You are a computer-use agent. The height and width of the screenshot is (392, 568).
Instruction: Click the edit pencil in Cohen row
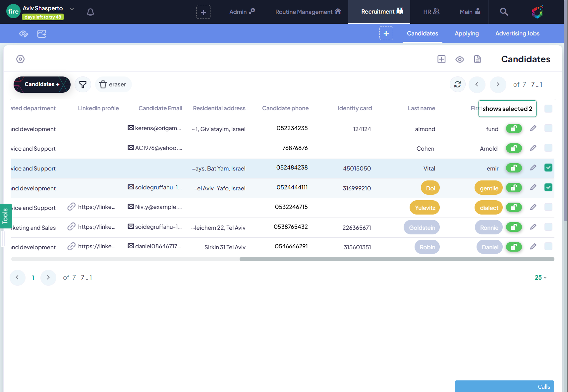(533, 148)
